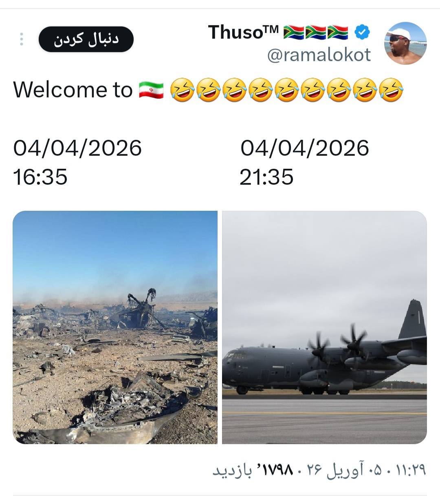This screenshot has width=440, height=504.
Task: Click the black Follow button
Action: click(86, 39)
